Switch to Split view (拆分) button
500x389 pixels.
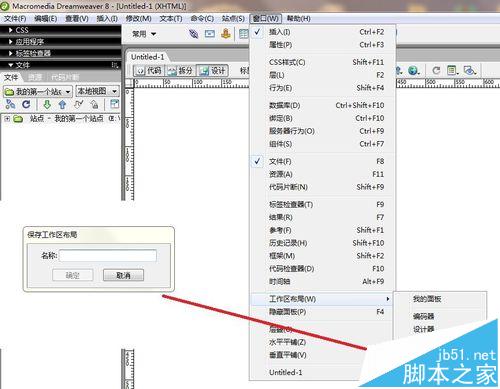click(x=180, y=71)
